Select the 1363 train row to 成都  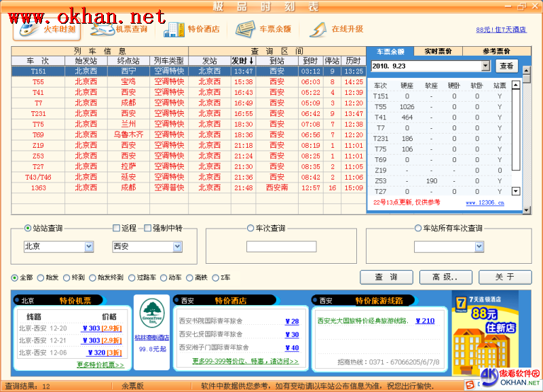coord(189,188)
